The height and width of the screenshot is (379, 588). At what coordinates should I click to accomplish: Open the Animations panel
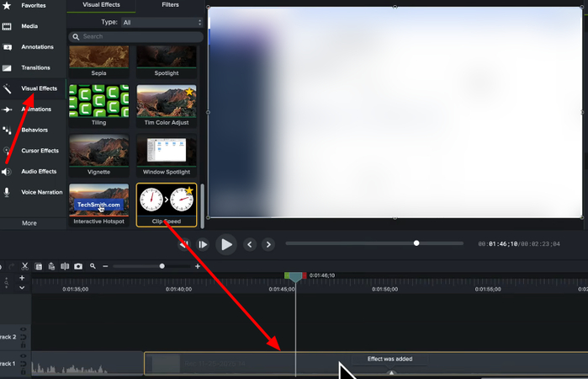pyautogui.click(x=33, y=109)
